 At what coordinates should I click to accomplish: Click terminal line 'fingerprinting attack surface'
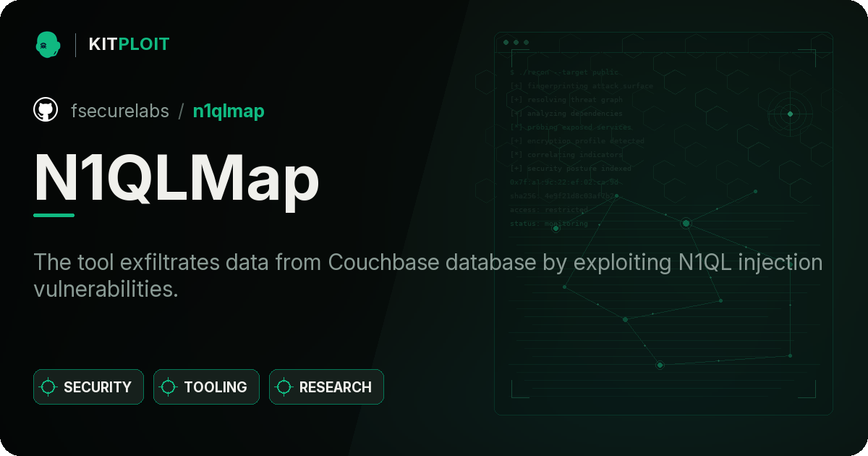581,86
